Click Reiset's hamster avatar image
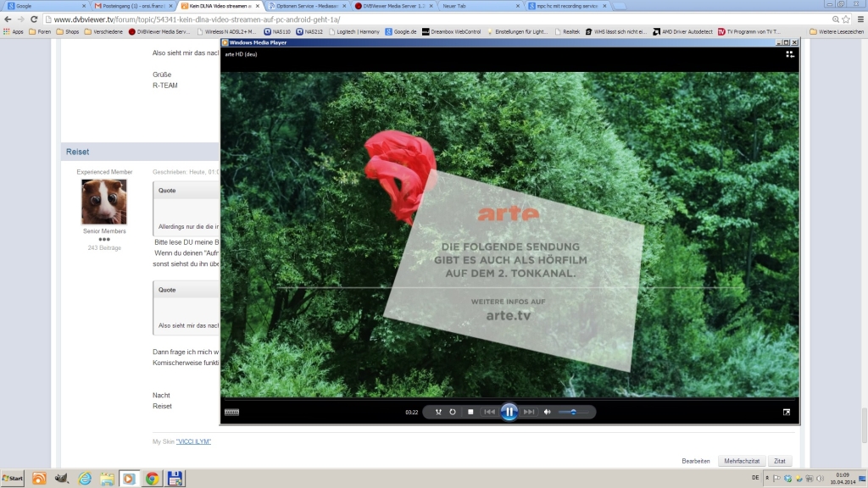Viewport: 868px width, 488px height. (x=104, y=202)
